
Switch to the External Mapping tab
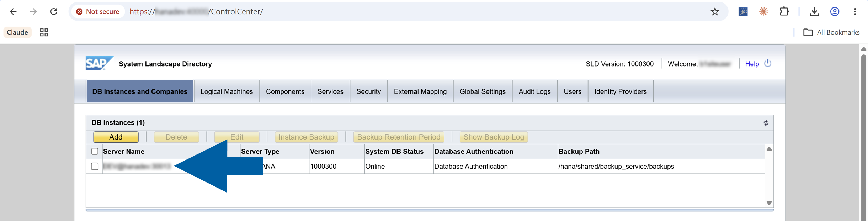tap(420, 91)
